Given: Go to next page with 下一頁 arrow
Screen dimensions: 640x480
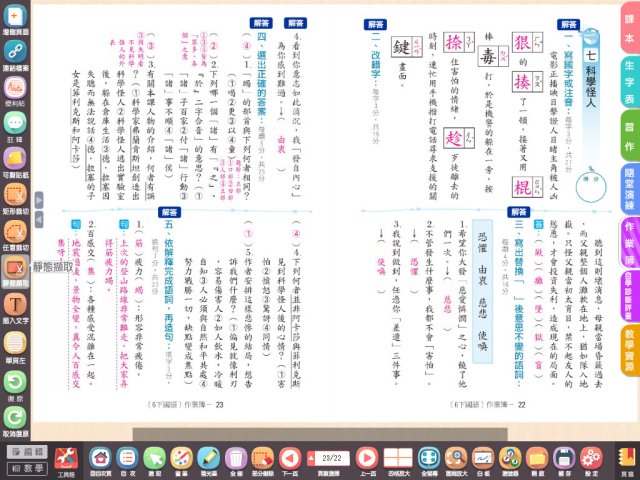Looking at the screenshot, I should tap(290, 456).
